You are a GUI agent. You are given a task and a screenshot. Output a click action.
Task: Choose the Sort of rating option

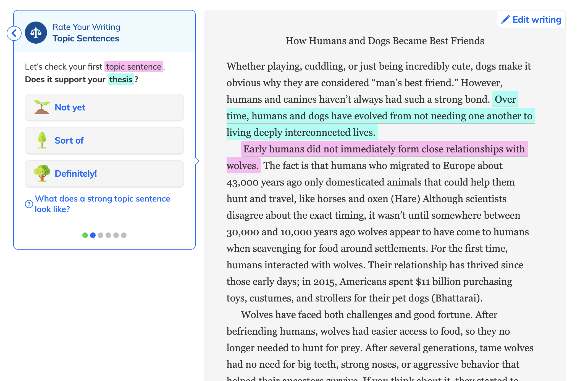[x=104, y=141]
